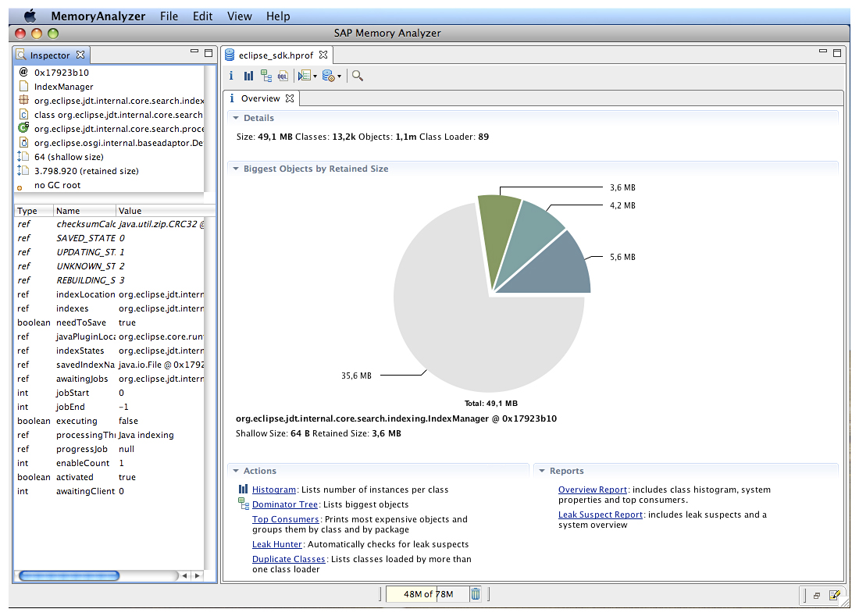Click the run query browser toolbar icon
This screenshot has width=859, height=616.
[305, 76]
